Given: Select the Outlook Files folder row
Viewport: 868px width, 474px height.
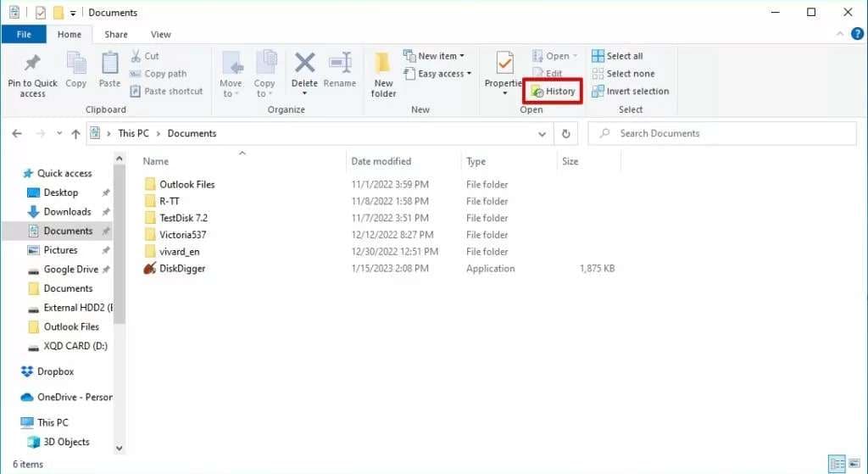Looking at the screenshot, I should click(379, 184).
